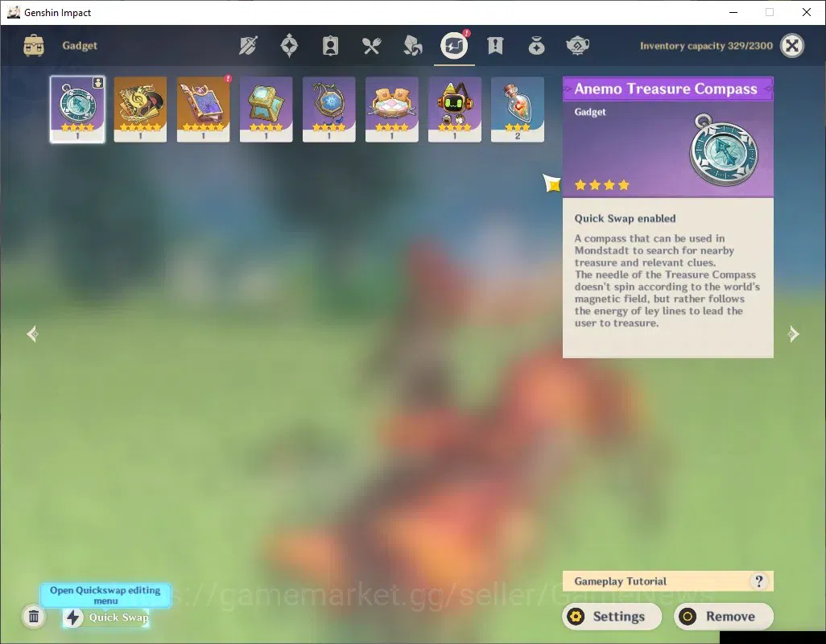Click the backpack inventory icon
Image resolution: width=826 pixels, height=644 pixels.
[x=34, y=46]
